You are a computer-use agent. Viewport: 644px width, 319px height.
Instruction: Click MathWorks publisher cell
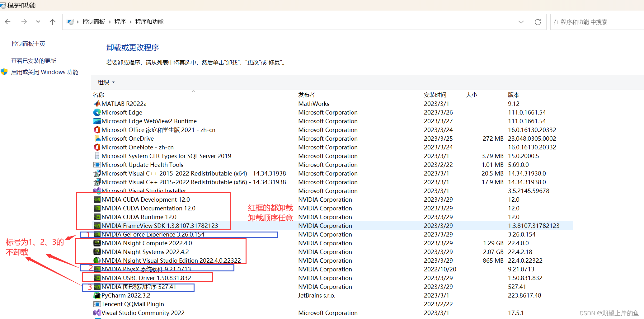click(x=314, y=104)
